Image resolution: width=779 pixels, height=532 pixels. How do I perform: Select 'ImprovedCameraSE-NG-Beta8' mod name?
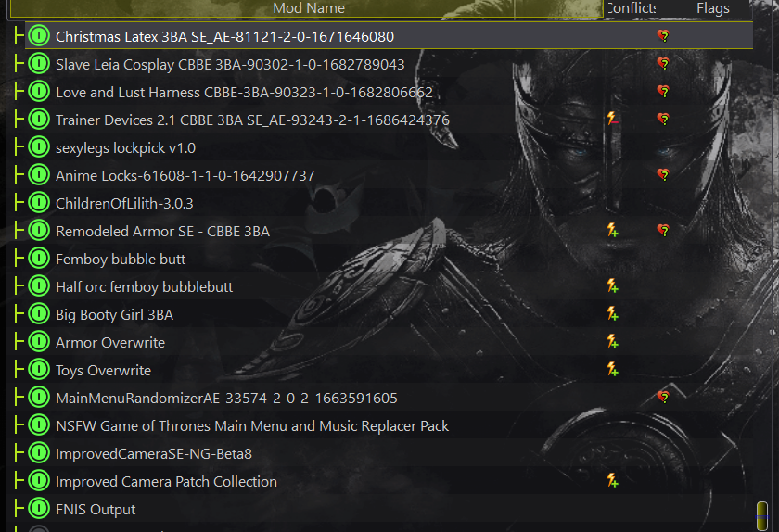[154, 454]
